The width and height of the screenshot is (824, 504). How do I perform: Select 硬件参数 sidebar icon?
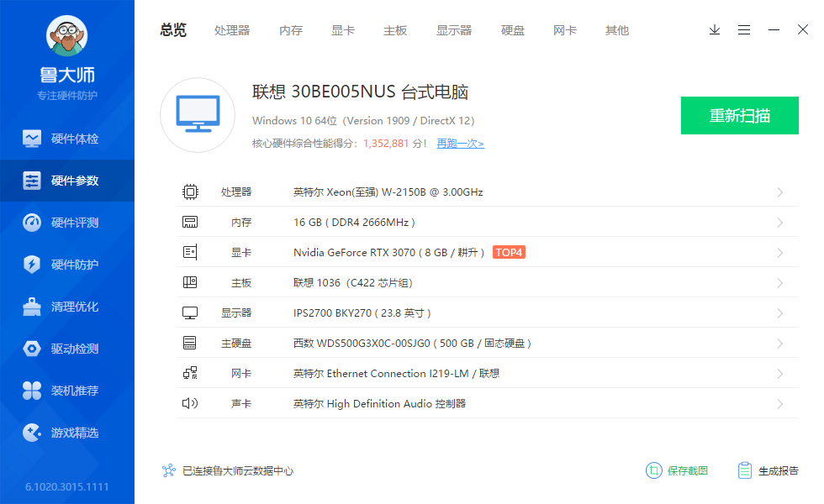32,181
